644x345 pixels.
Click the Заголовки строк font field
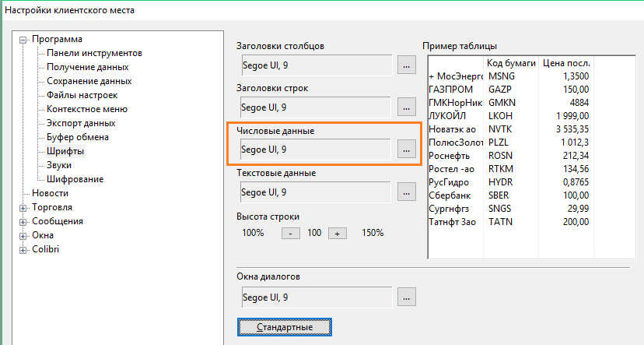(x=316, y=107)
